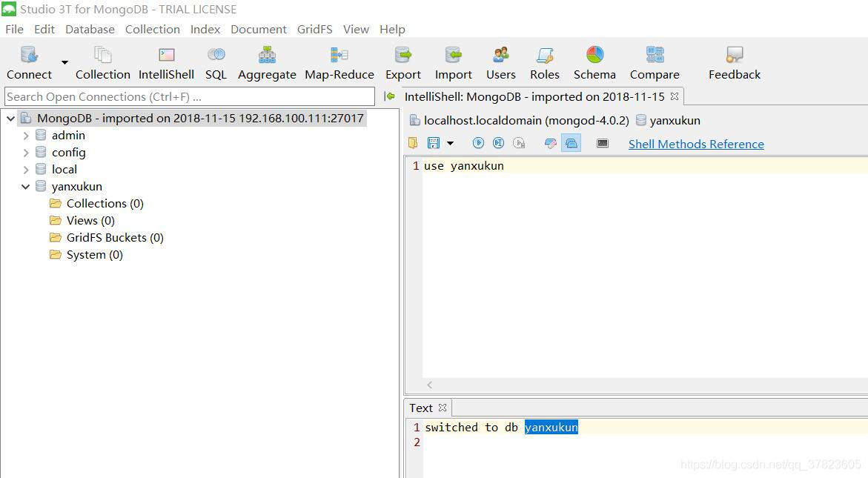868x478 pixels.
Task: Click the open file icon in IntelliShell
Action: (x=413, y=143)
